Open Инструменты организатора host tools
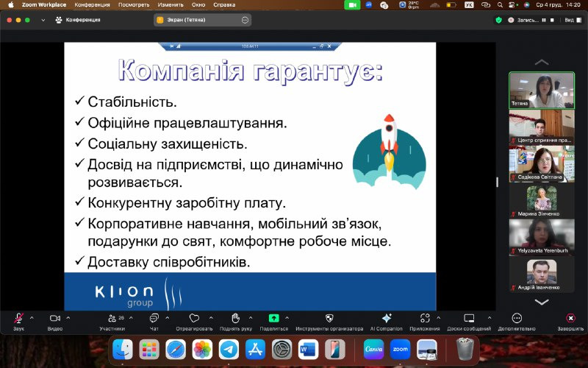The image size is (588, 368). click(329, 319)
